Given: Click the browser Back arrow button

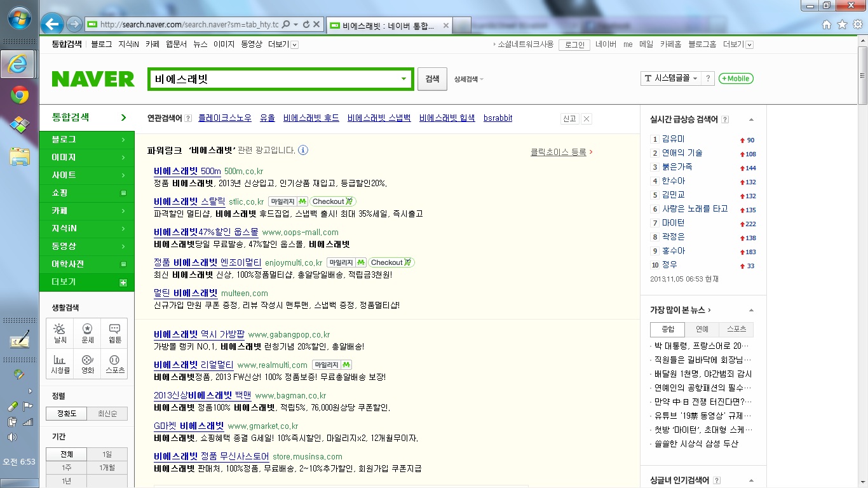Looking at the screenshot, I should pyautogui.click(x=53, y=24).
